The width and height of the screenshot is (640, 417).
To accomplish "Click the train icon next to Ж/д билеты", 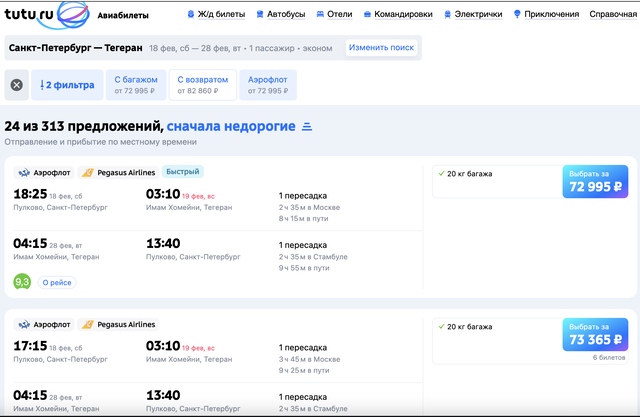I will 191,14.
